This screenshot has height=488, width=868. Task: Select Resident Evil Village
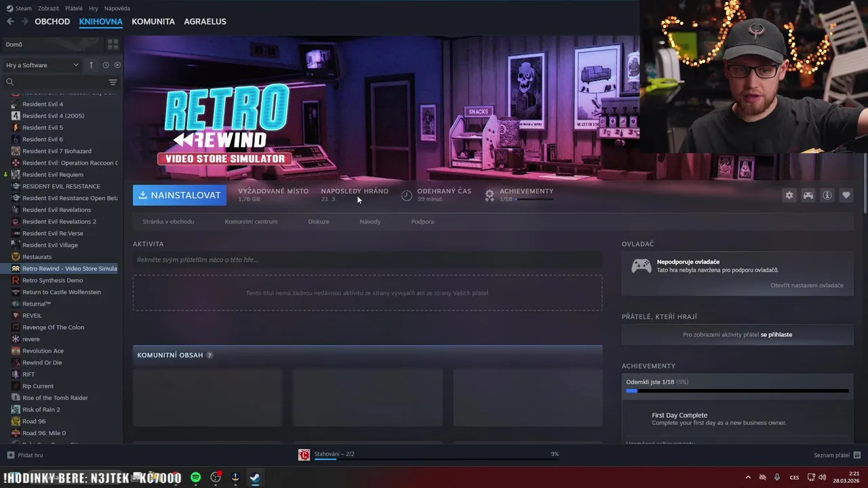(x=50, y=245)
